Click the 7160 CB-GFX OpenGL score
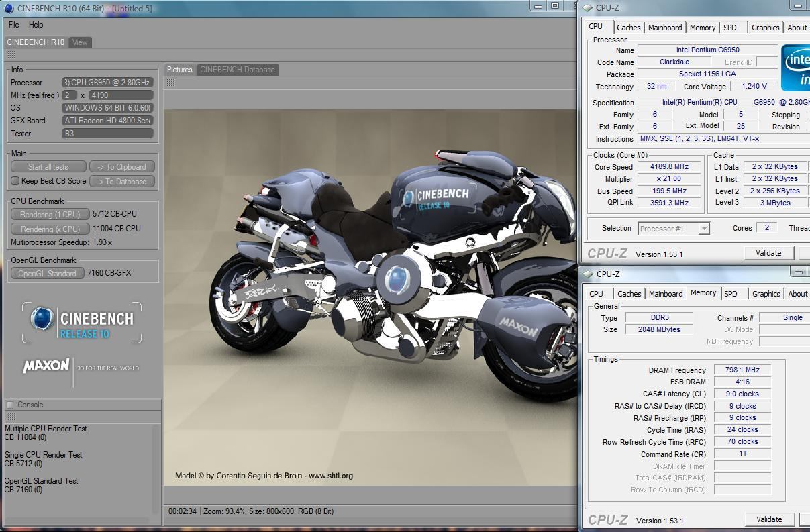810x532 pixels. pos(109,273)
